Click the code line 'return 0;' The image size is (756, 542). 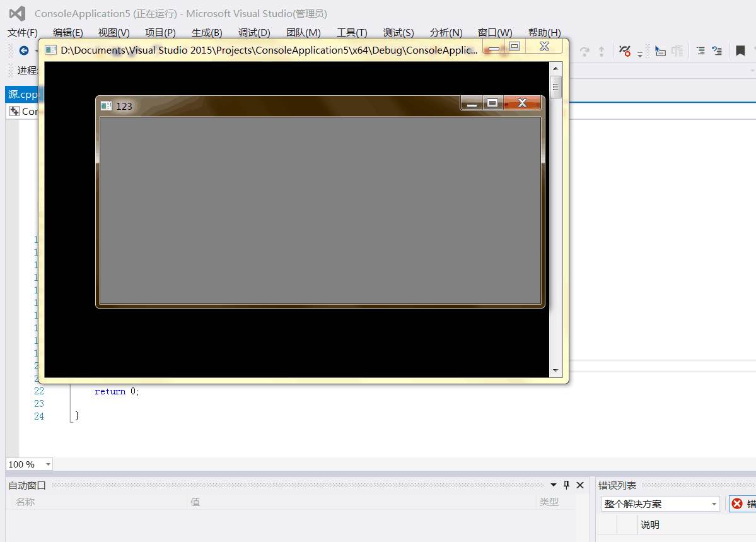pos(117,391)
